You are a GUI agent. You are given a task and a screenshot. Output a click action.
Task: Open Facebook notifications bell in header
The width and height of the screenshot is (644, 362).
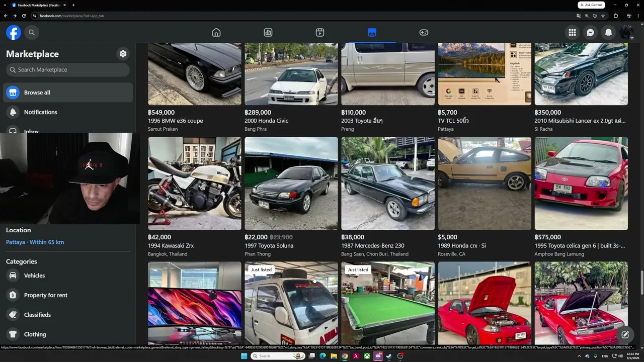(x=608, y=33)
